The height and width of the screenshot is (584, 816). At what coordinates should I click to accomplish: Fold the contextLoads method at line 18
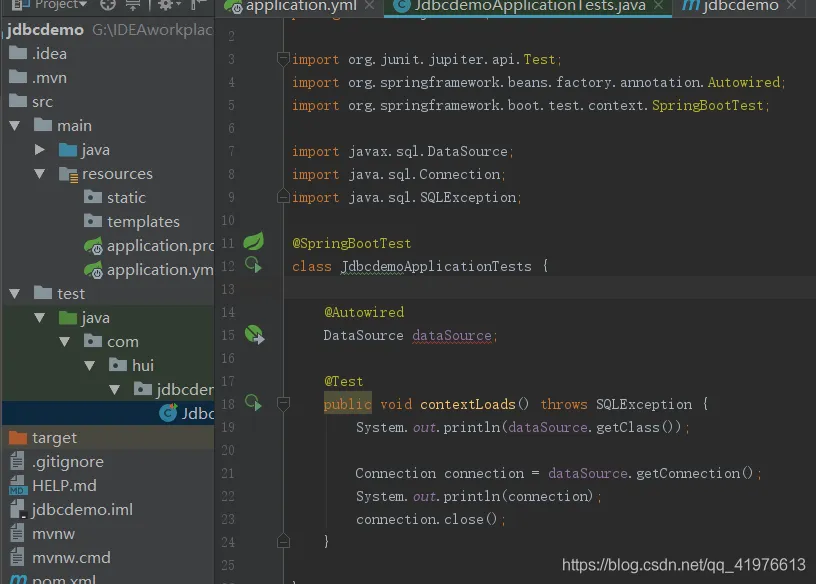point(283,403)
